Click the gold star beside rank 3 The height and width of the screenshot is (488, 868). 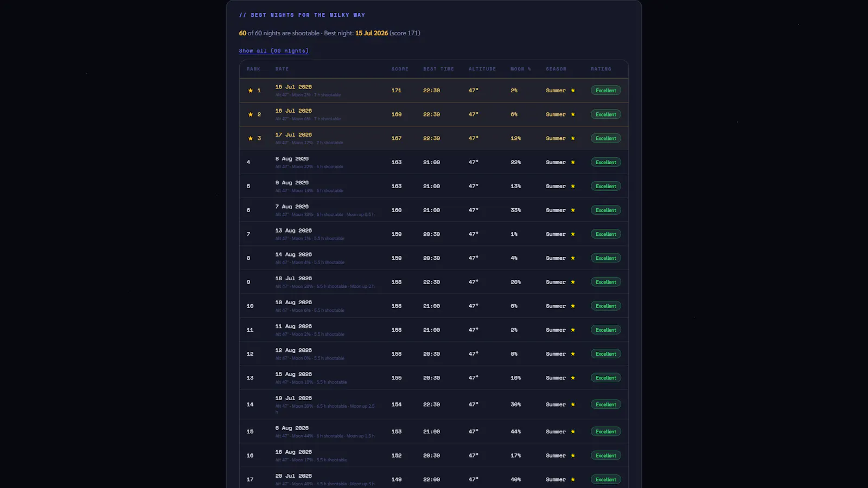pyautogui.click(x=250, y=138)
